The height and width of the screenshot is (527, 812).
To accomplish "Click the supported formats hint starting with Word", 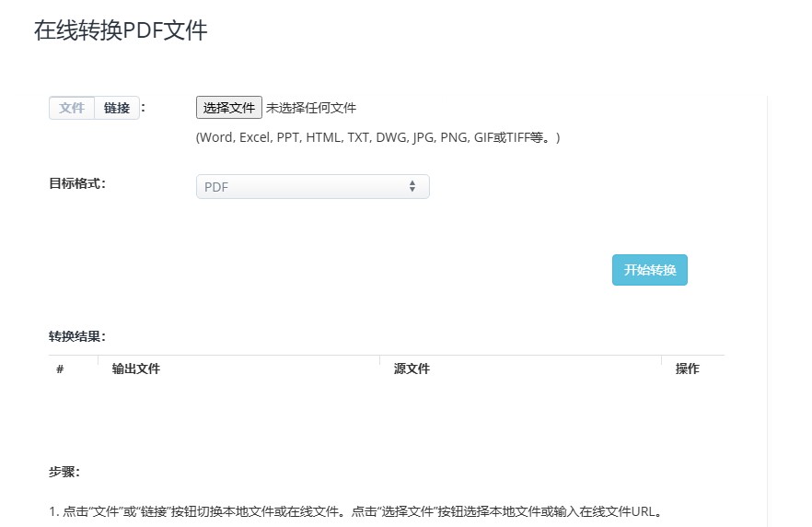I will point(377,137).
